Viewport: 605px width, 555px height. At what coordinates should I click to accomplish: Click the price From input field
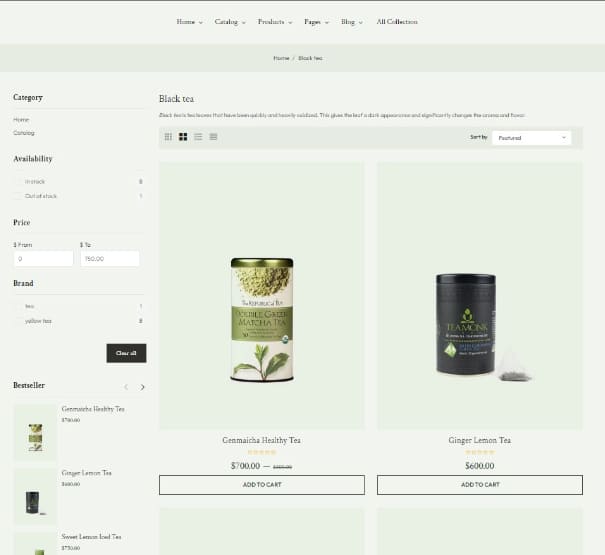point(43,259)
